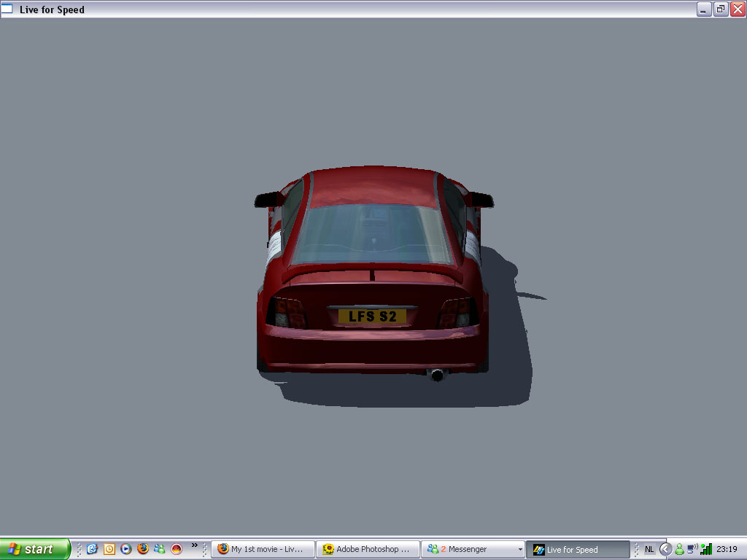
Task: Open the green signal bars tray icon
Action: pos(706,549)
